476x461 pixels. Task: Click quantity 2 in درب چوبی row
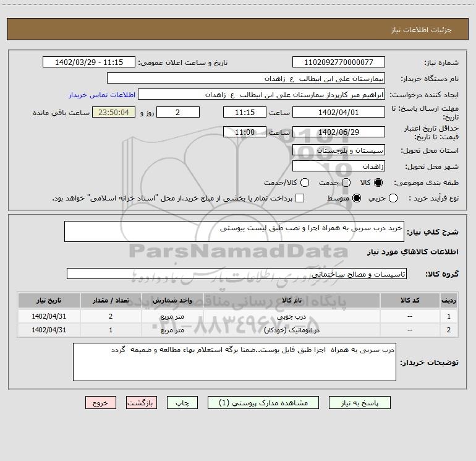click(x=111, y=316)
